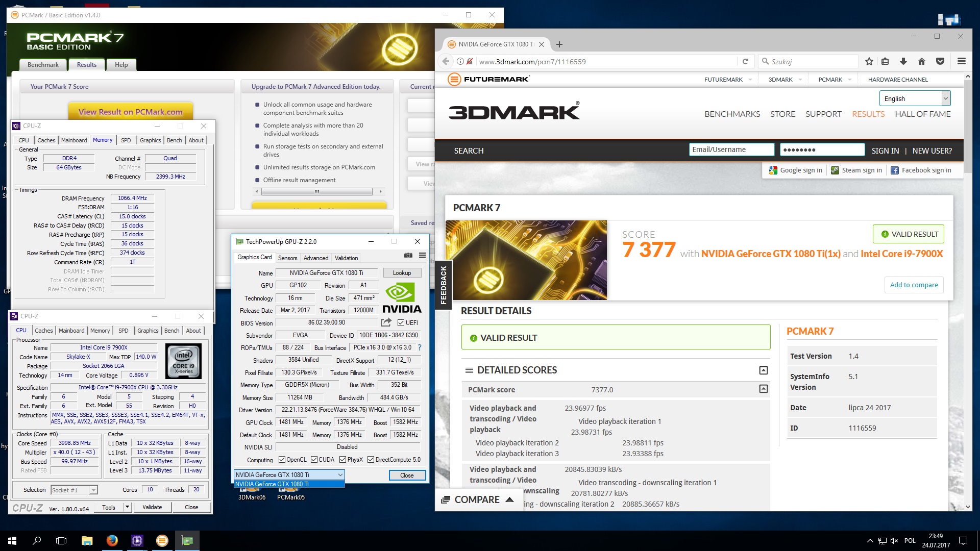
Task: Click Add to compare button
Action: 914,285
